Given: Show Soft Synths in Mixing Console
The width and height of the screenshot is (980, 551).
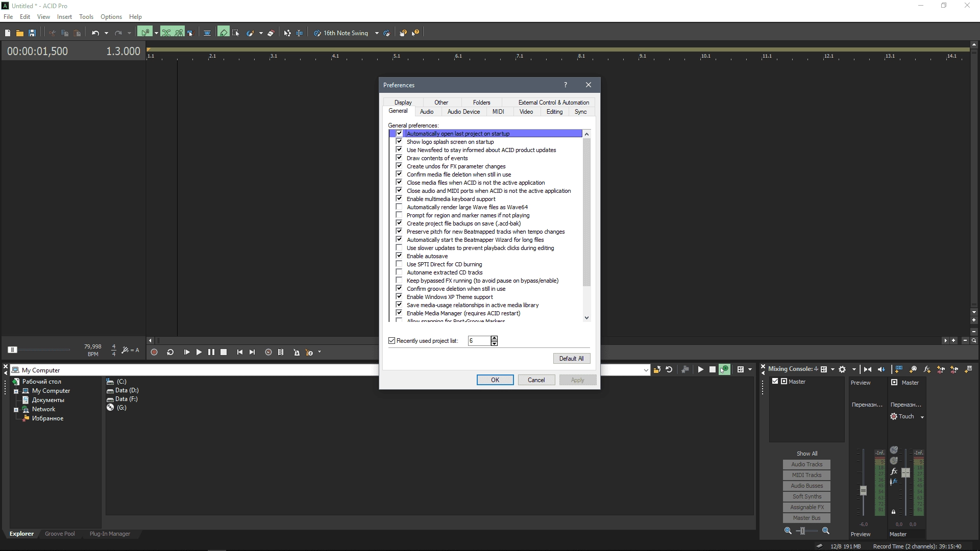Looking at the screenshot, I should pyautogui.click(x=806, y=497).
